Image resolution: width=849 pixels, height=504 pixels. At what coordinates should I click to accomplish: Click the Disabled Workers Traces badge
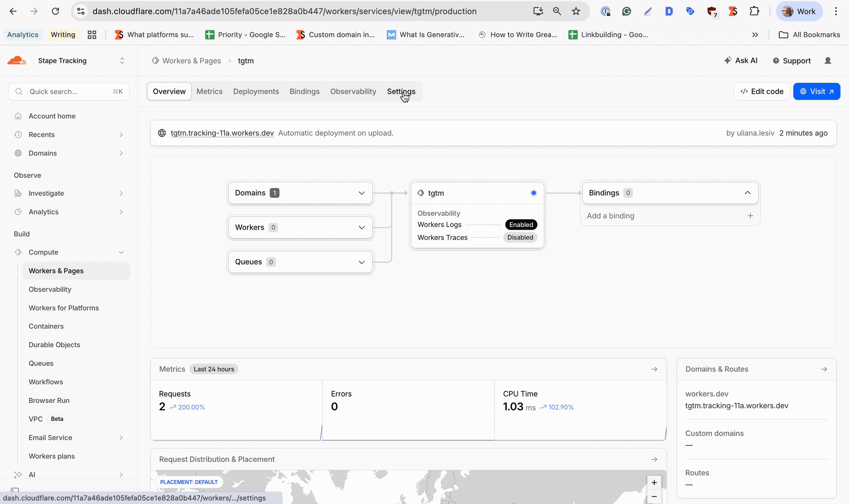pos(520,237)
